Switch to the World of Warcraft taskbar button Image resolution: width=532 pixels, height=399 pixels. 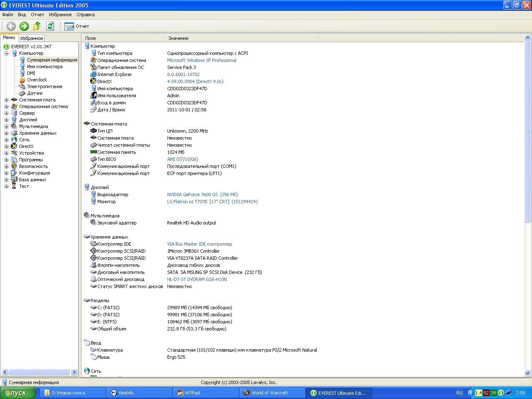(272, 393)
